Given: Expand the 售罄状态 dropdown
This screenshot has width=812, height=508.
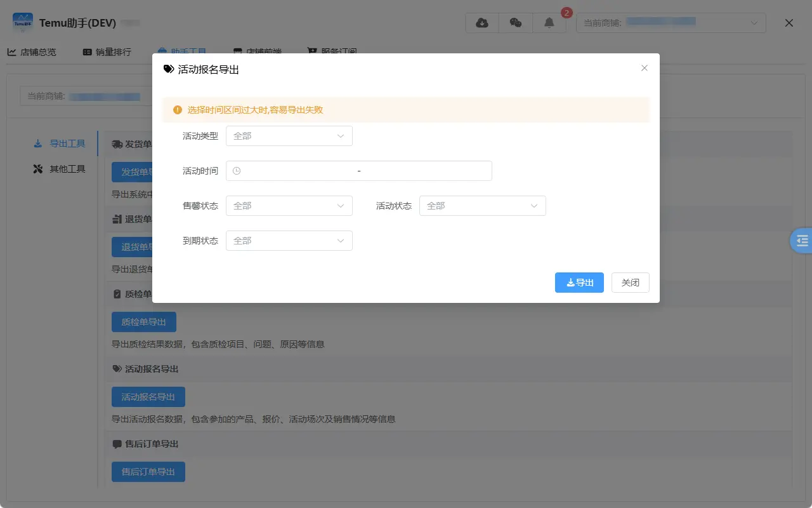Looking at the screenshot, I should (x=289, y=205).
